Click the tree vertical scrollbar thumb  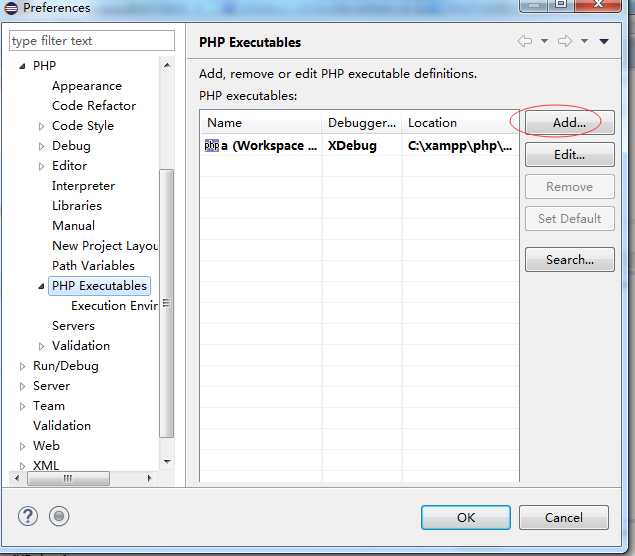(x=167, y=304)
